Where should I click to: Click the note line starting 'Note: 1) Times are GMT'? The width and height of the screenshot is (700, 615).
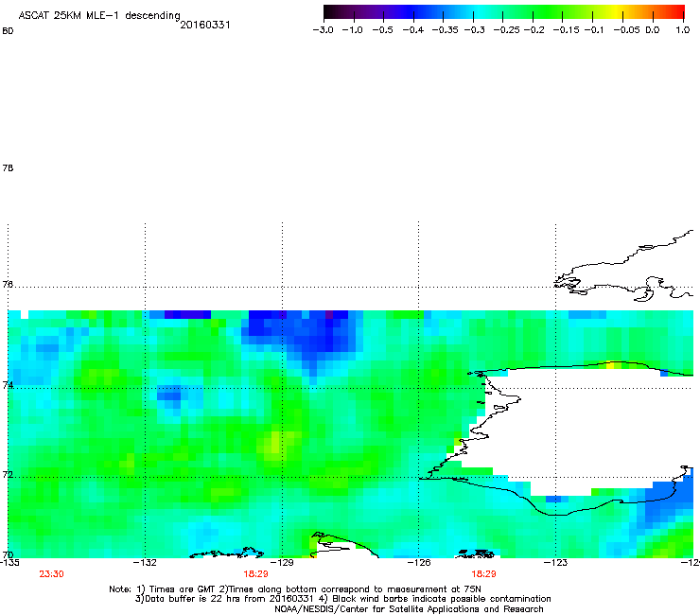pyautogui.click(x=295, y=589)
